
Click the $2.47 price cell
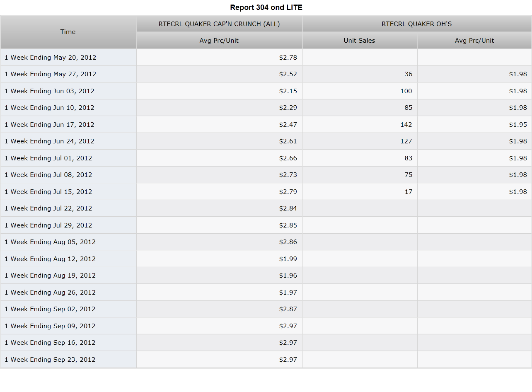click(x=219, y=125)
